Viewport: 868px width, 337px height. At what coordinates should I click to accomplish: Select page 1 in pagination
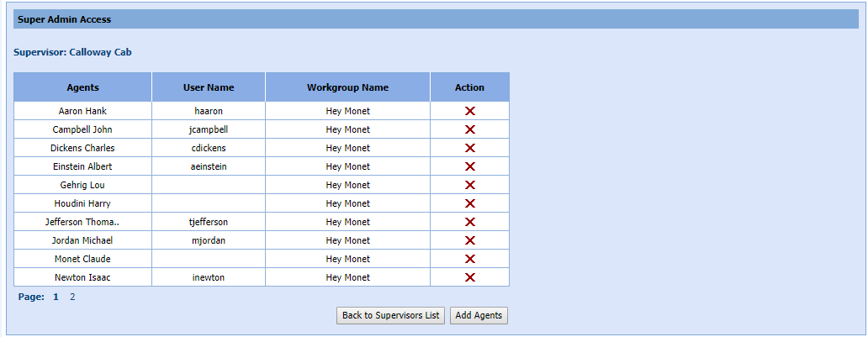56,297
